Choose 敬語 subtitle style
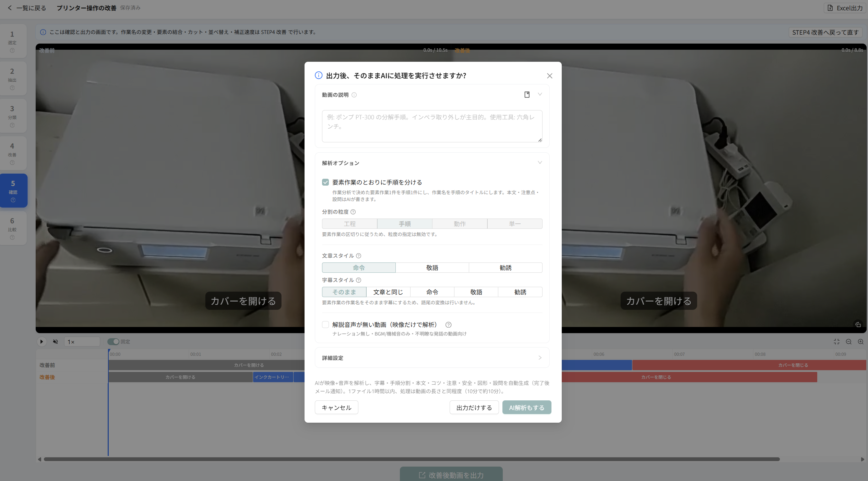The image size is (868, 481). tap(476, 292)
